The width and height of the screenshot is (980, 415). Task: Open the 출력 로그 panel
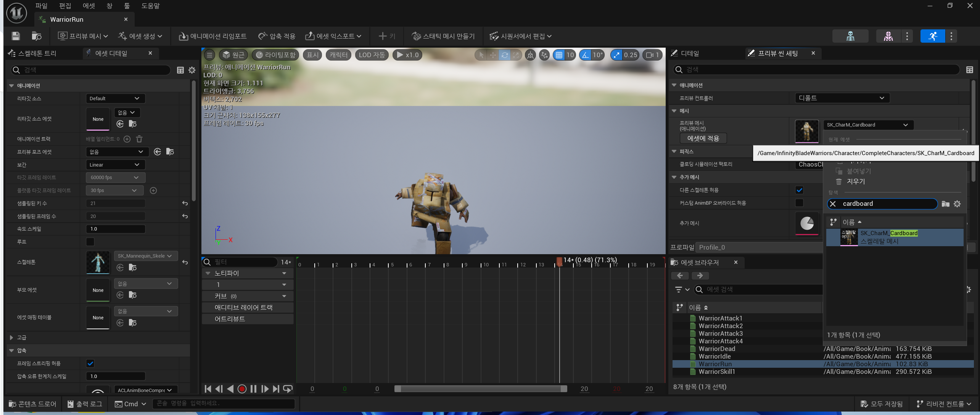[x=85, y=404]
